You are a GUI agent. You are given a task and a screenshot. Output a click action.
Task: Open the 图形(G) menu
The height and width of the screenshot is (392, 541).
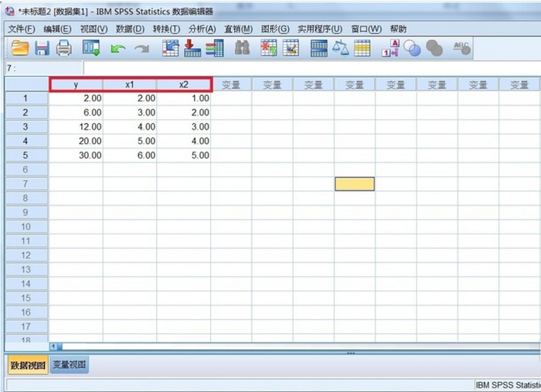(x=275, y=29)
